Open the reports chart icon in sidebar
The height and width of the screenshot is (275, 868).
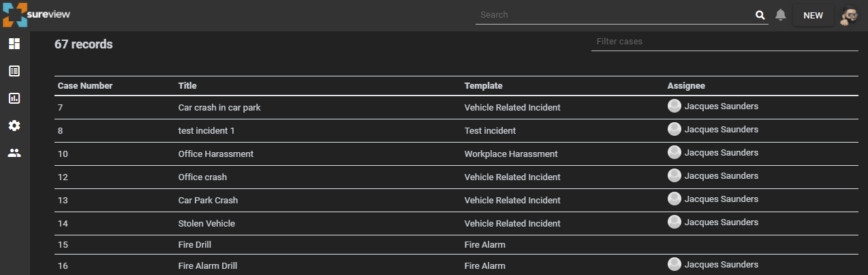14,98
